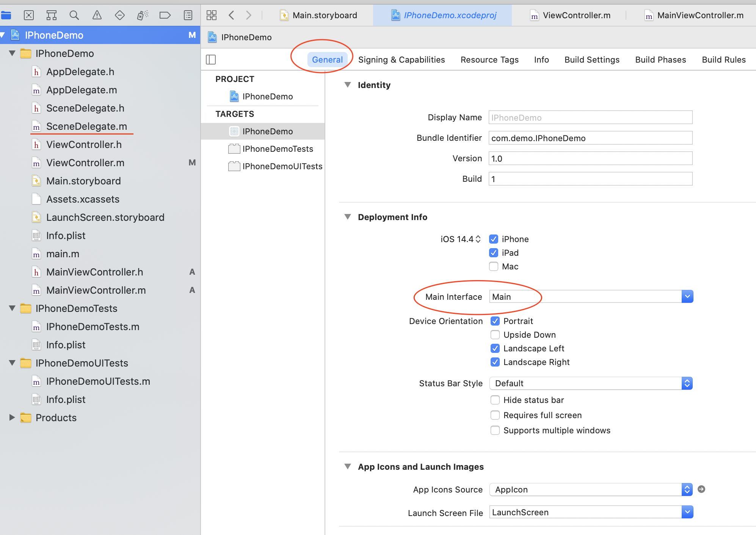The image size is (756, 535).
Task: Open the Main Interface dropdown
Action: 687,296
